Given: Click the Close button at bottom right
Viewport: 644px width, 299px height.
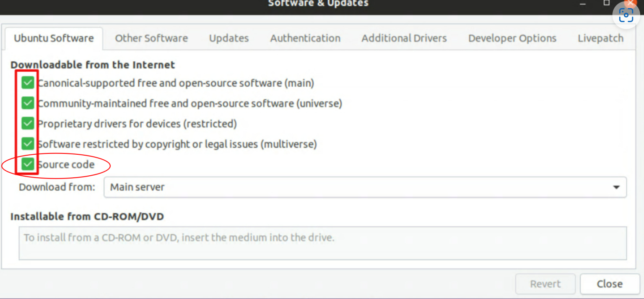Looking at the screenshot, I should coord(609,284).
